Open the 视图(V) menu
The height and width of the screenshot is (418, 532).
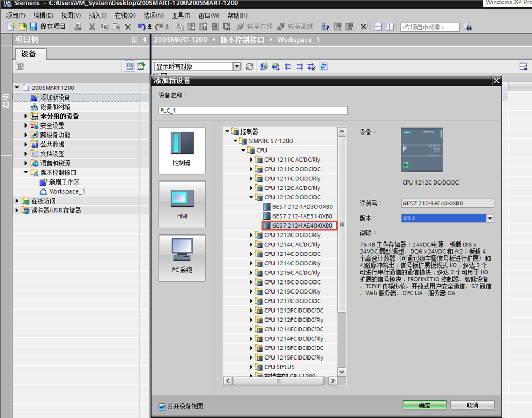pos(71,15)
